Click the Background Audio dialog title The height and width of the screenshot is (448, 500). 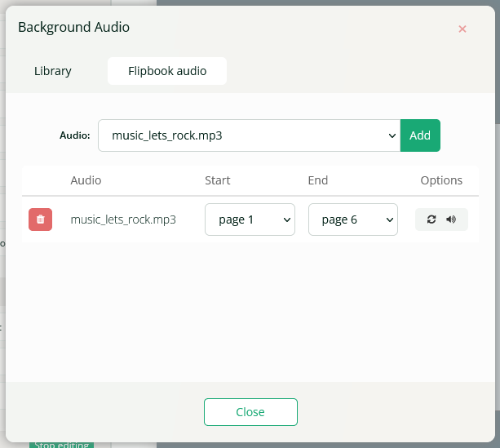point(73,27)
